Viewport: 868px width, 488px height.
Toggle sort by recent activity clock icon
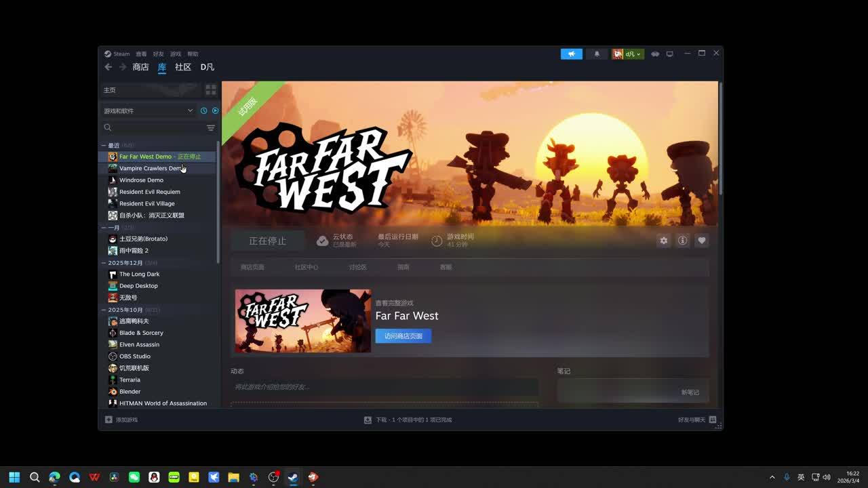(203, 110)
